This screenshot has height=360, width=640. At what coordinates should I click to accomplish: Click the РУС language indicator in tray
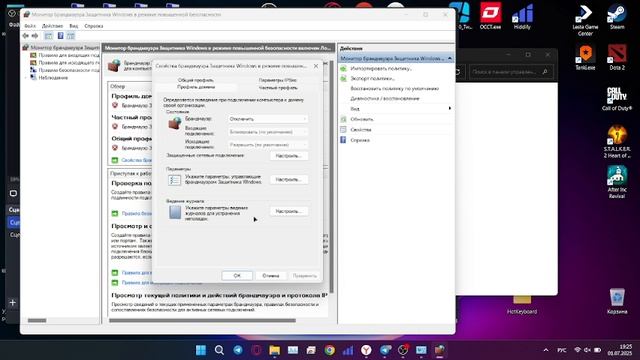tap(562, 350)
